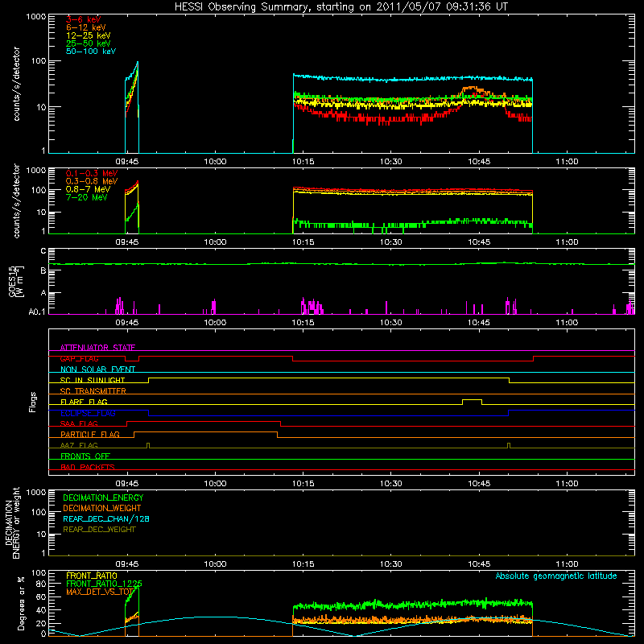
Task: Click the orange 6-12 keV bump near 10:45
Action: tap(473, 89)
